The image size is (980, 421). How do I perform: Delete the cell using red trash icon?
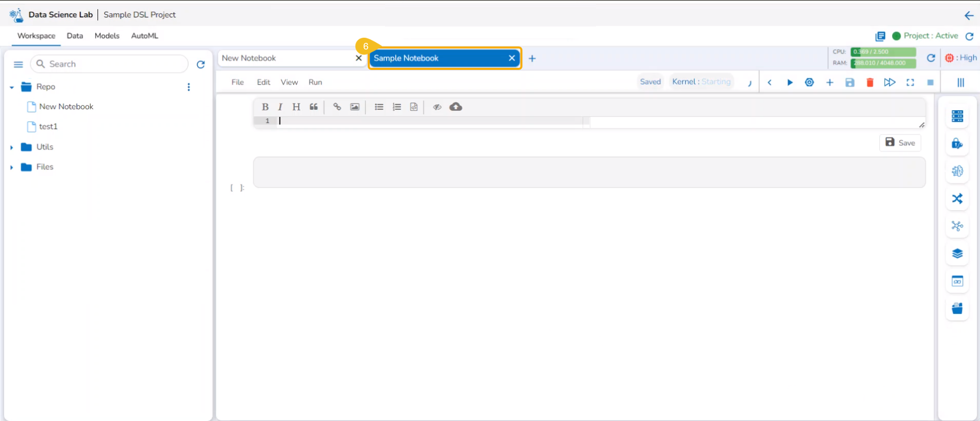click(870, 82)
